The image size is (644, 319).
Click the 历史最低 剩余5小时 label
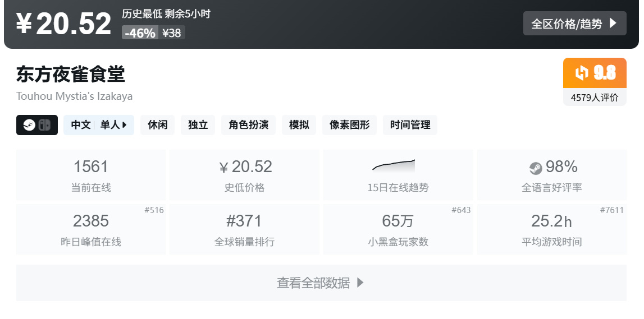point(166,14)
